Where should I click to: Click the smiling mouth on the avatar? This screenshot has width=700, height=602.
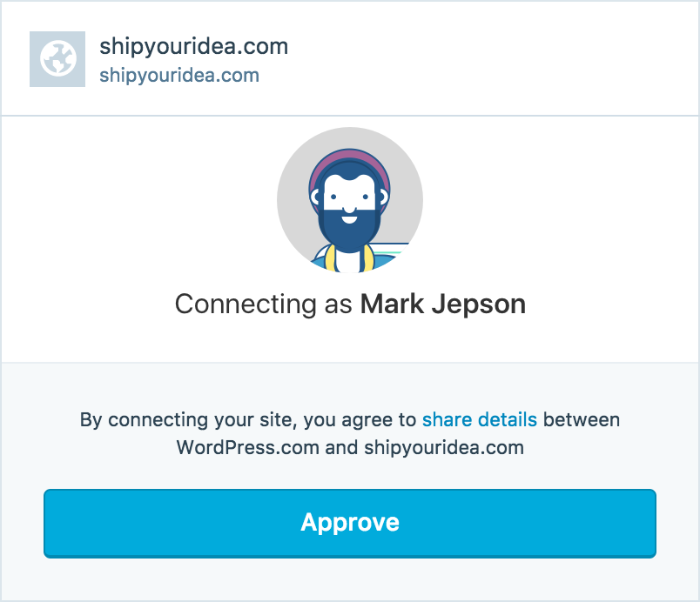(x=349, y=218)
